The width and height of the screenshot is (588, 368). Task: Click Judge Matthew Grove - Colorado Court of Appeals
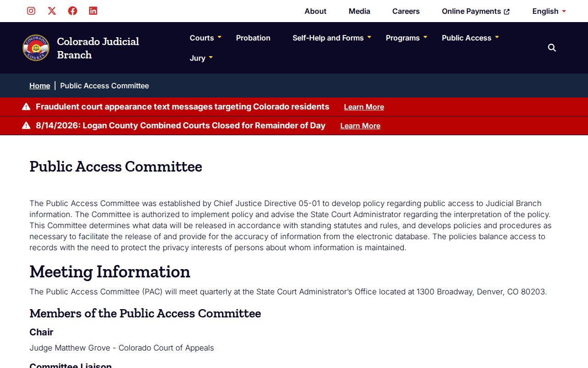(x=122, y=348)
